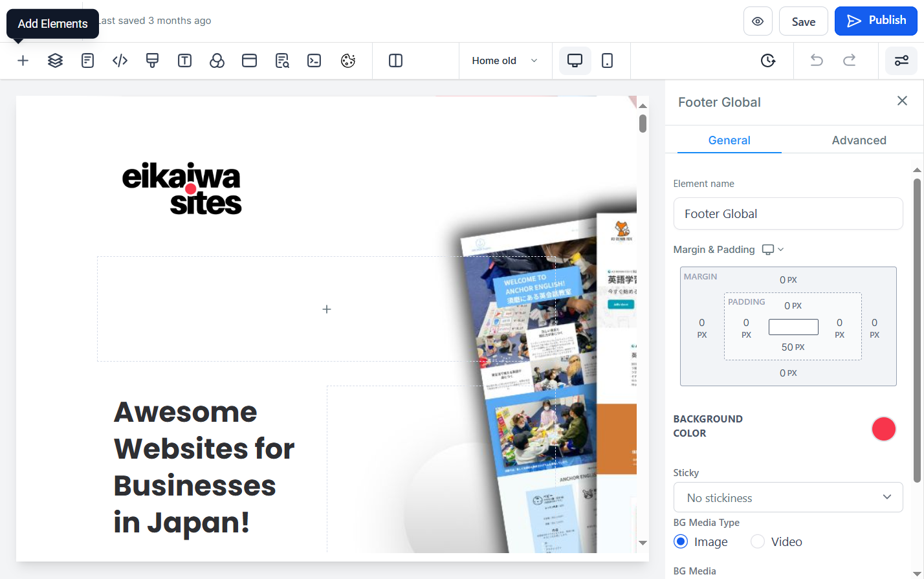Open version history clock icon
The image size is (924, 579).
click(x=768, y=61)
